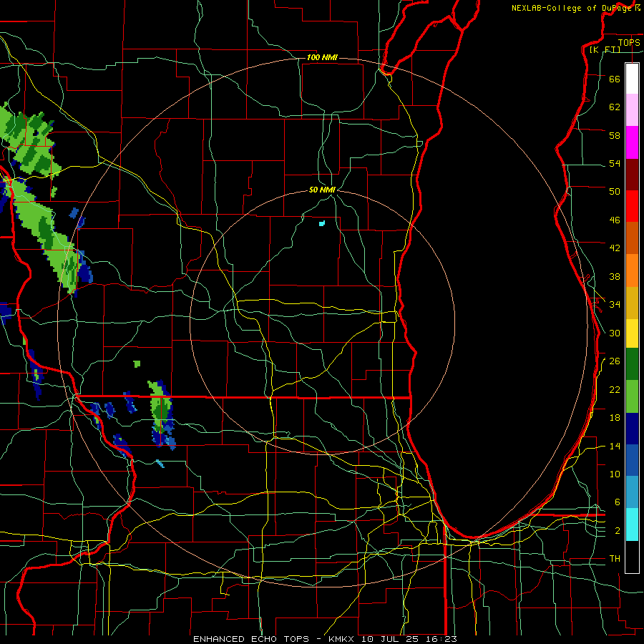The width and height of the screenshot is (644, 644).
Task: Click the '[K FT]' units label
Action: pos(605,49)
